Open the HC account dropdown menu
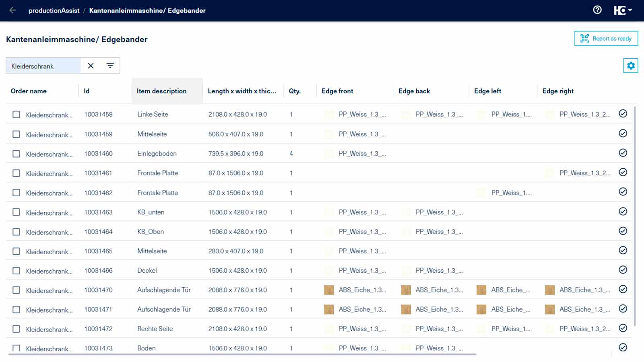This screenshot has height=362, width=644. coord(623,10)
